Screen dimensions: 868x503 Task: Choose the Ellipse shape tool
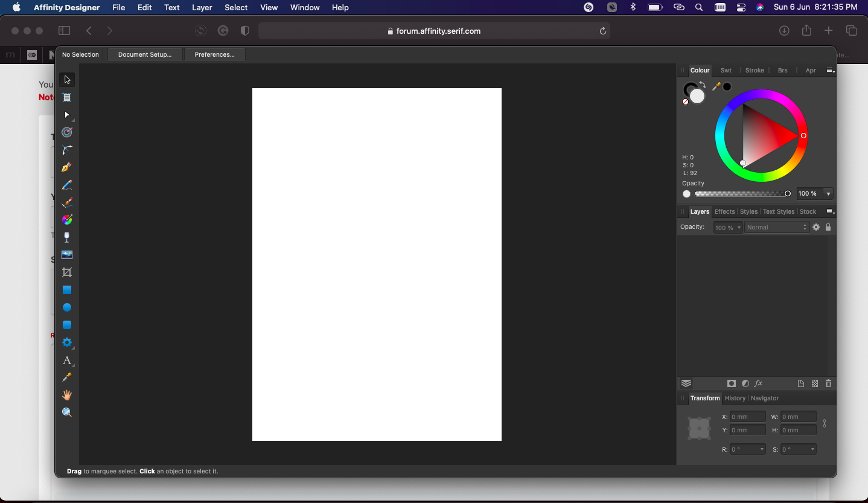point(67,307)
